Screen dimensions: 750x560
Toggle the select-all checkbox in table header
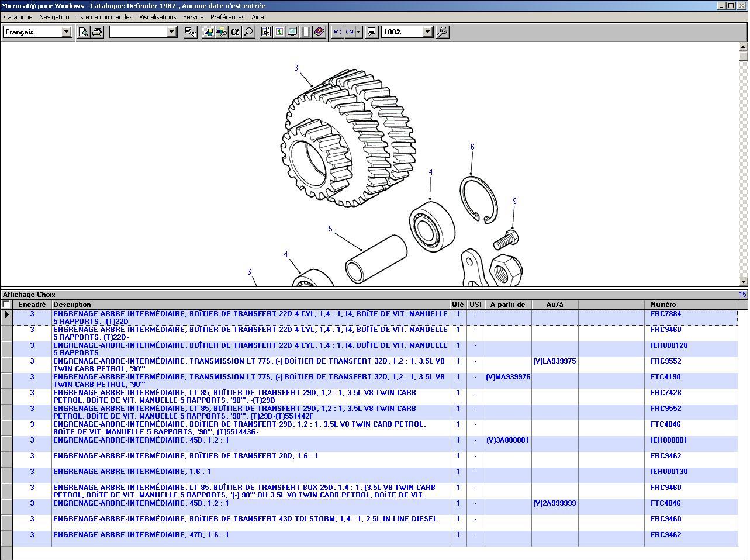(x=6, y=305)
